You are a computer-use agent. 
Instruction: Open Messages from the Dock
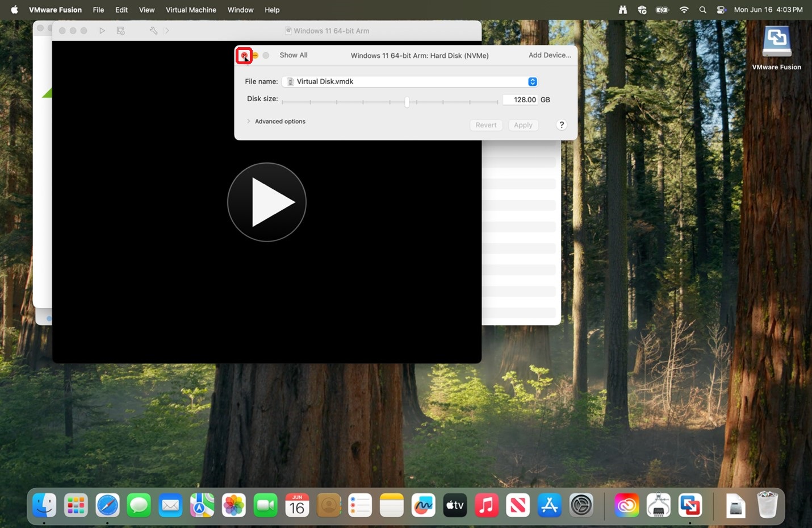139,505
